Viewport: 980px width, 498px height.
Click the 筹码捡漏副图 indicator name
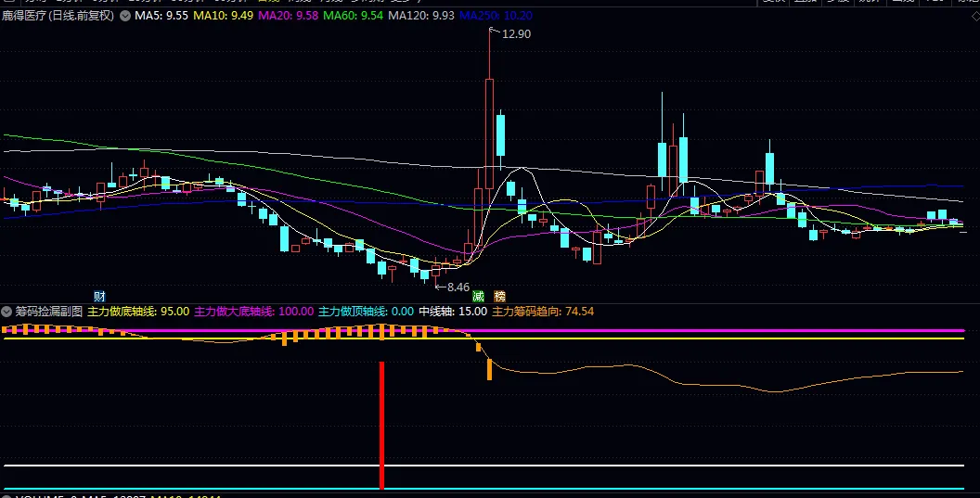click(x=49, y=312)
